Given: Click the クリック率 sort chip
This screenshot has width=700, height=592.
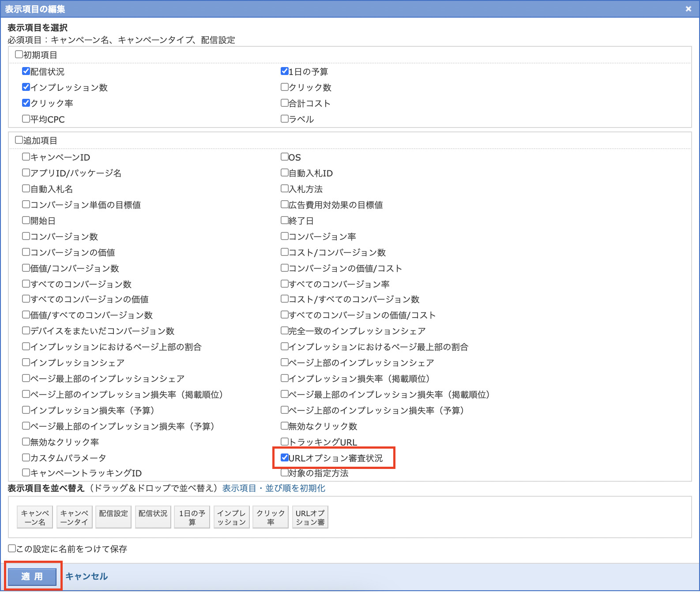Looking at the screenshot, I should (271, 517).
